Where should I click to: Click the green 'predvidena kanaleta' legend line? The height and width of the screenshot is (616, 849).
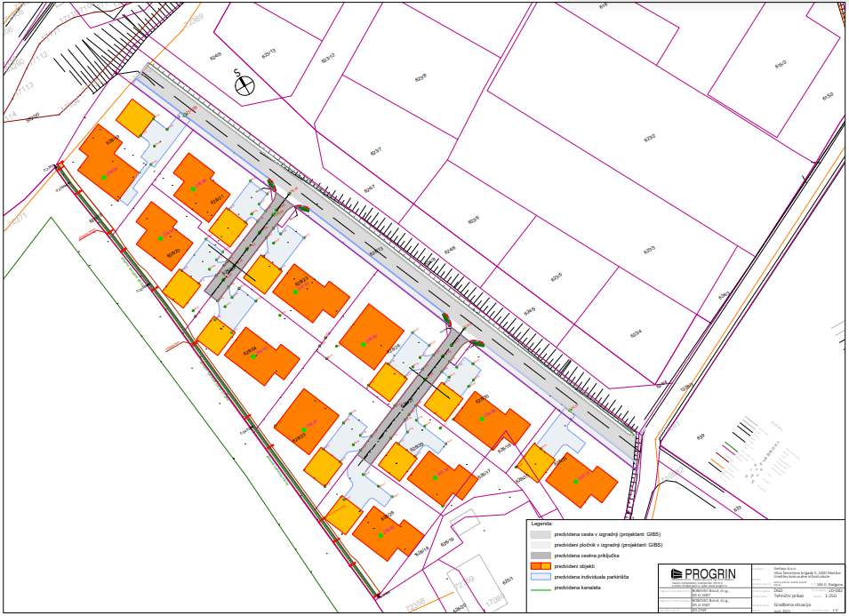click(541, 588)
